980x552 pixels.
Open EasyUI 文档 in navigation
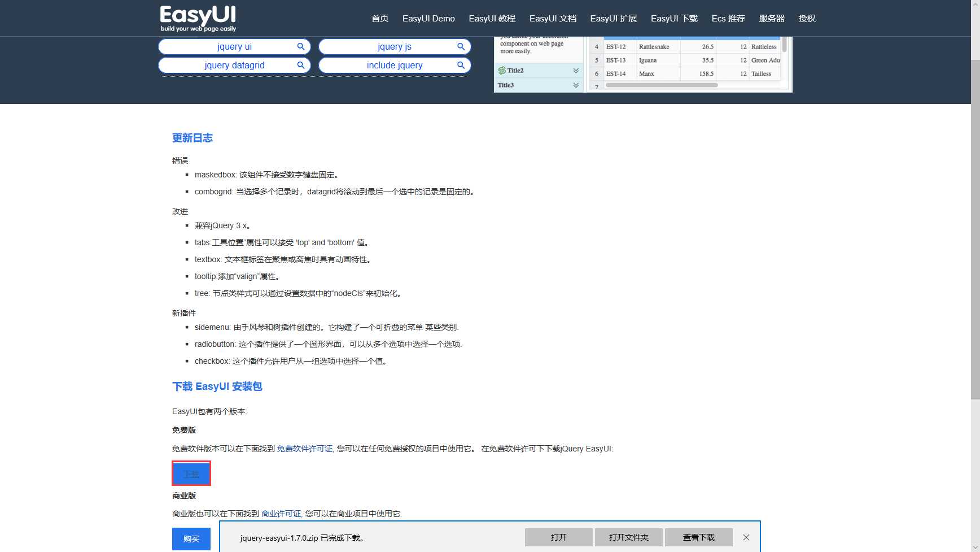click(x=553, y=18)
